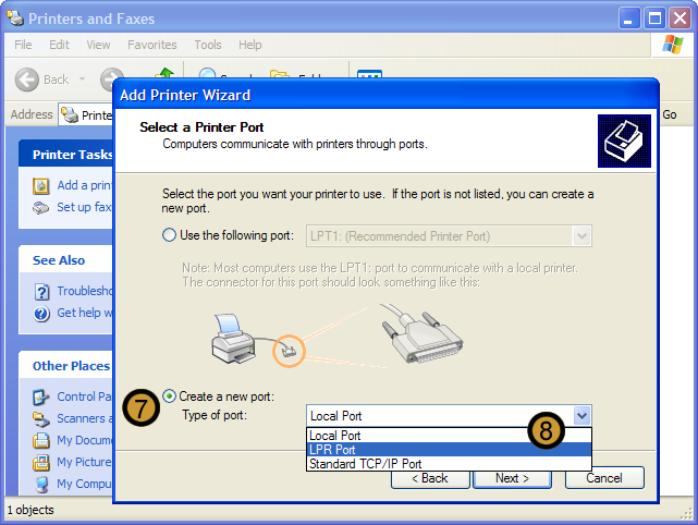Click the Address bar field
The image size is (698, 525).
point(85,115)
